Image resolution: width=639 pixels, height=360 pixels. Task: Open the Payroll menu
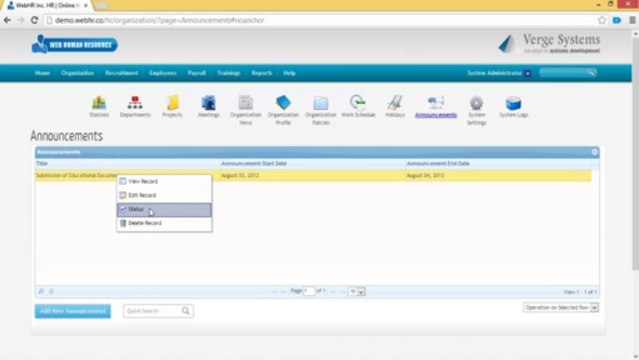tap(196, 73)
